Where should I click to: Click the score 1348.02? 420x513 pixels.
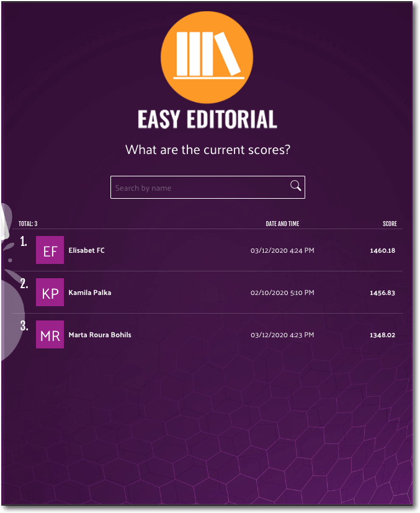(x=382, y=335)
